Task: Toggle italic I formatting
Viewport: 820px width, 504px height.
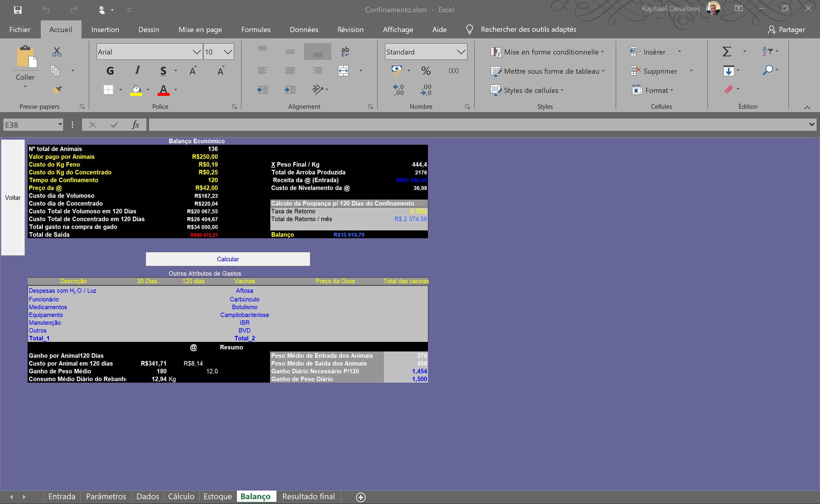Action: point(137,70)
